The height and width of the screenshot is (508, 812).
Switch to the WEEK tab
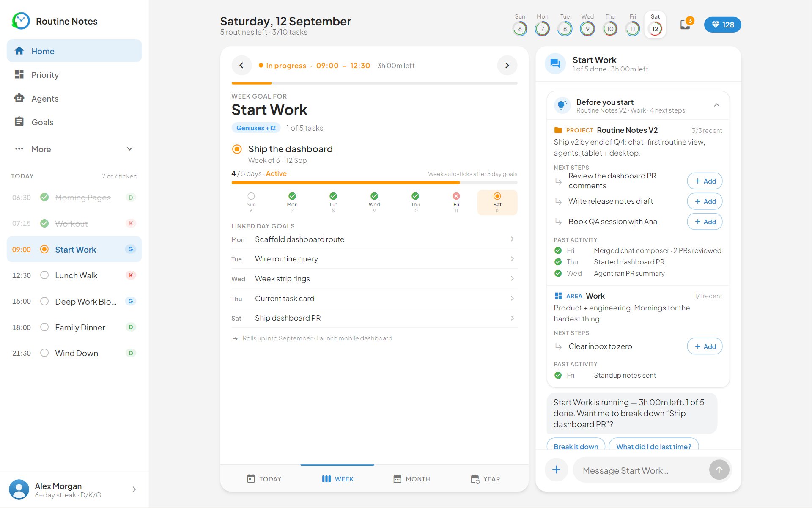337,479
